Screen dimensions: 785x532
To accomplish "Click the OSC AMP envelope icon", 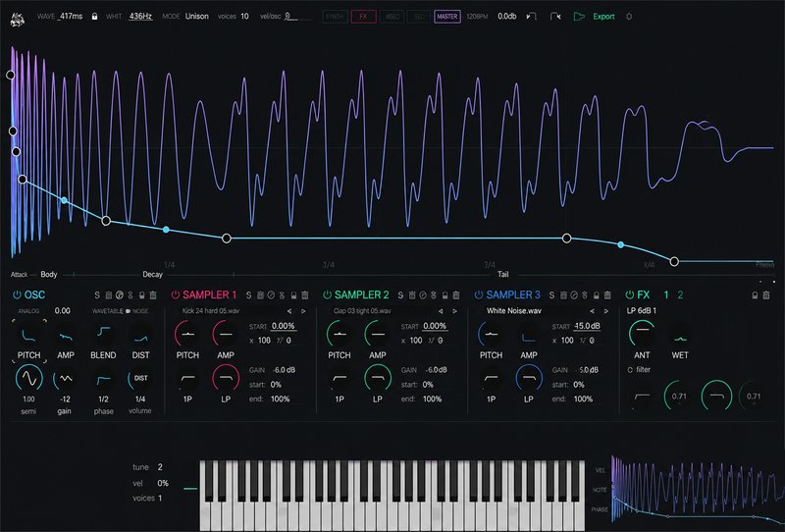I will [x=66, y=337].
